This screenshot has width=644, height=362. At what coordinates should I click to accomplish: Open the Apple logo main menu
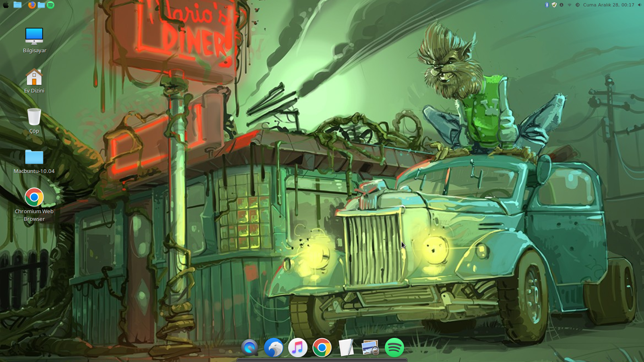[6, 5]
